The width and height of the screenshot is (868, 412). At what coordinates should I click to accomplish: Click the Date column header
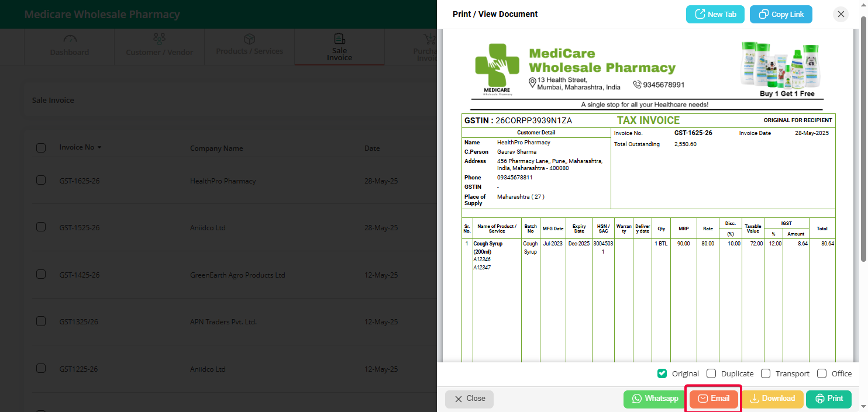(x=373, y=148)
